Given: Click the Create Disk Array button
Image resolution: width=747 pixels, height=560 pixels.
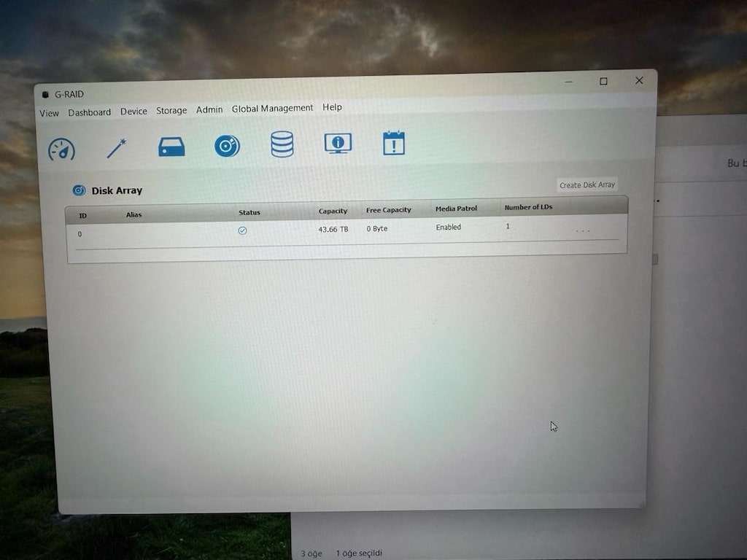Looking at the screenshot, I should pos(587,184).
